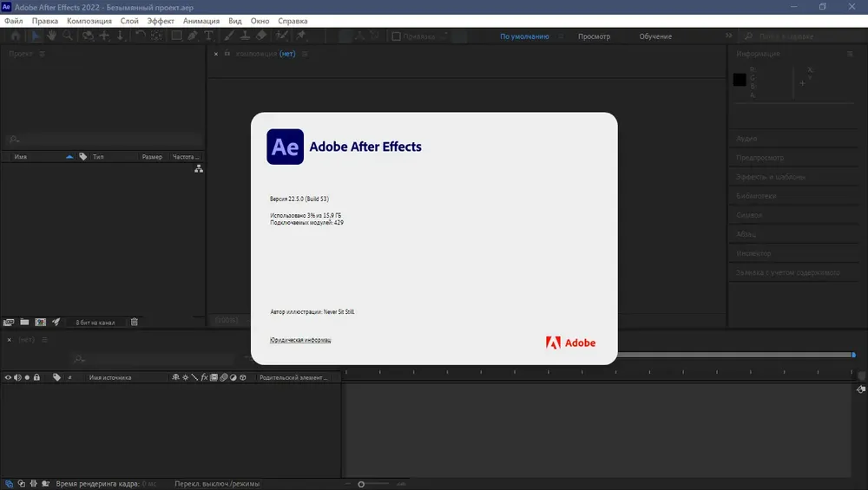Select the Eraser tool
Image resolution: width=868 pixels, height=490 pixels.
point(261,36)
